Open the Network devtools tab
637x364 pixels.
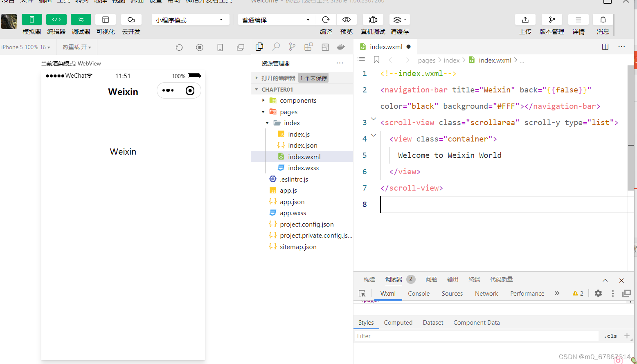486,293
